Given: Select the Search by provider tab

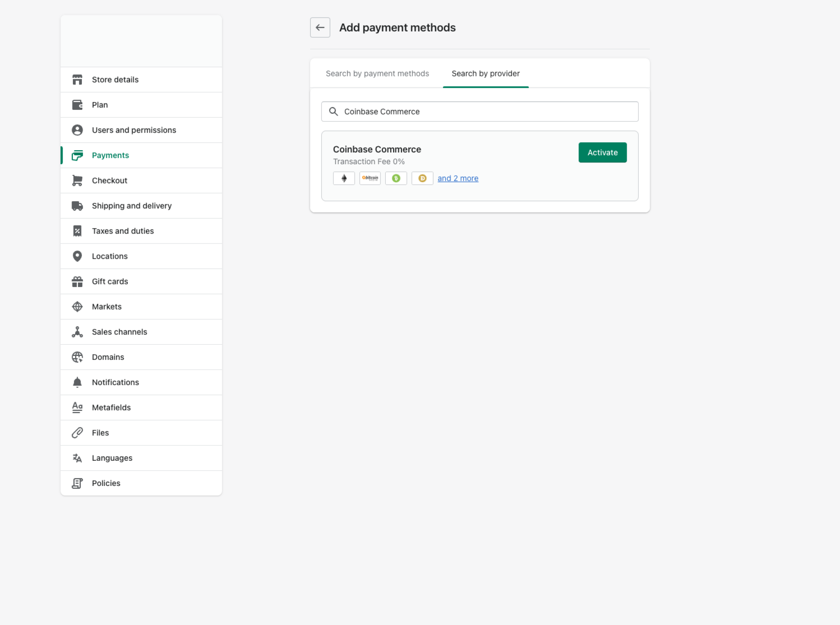Looking at the screenshot, I should pos(485,73).
